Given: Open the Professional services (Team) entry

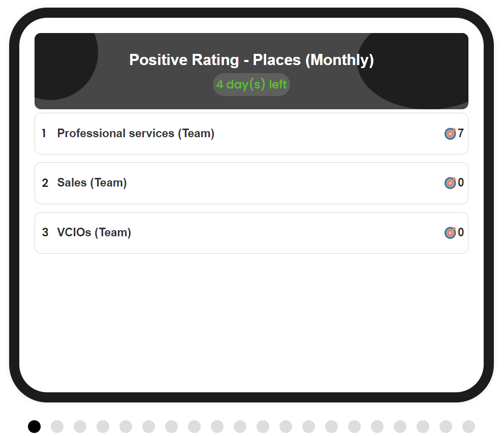Looking at the screenshot, I should click(x=251, y=134).
